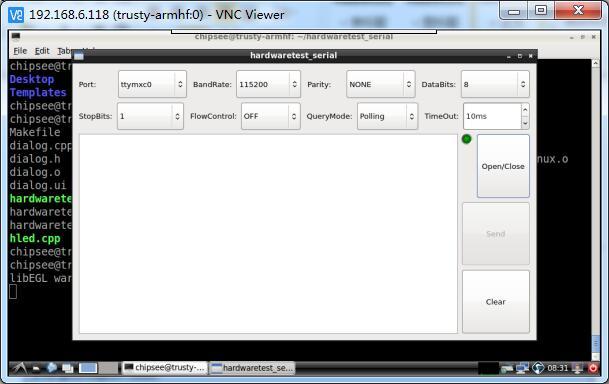The image size is (609, 384).
Task: Open the file manager taskbar launcher
Action: pos(36,368)
